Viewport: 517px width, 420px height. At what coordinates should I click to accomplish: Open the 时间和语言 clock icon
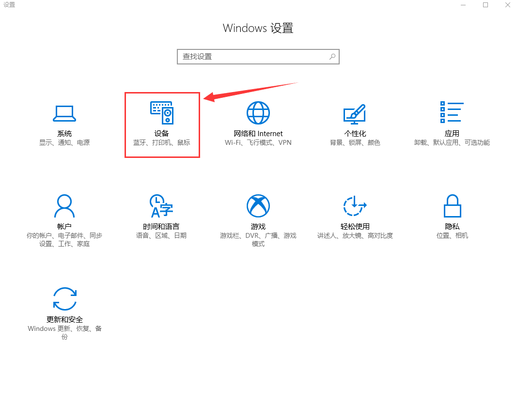coord(161,206)
